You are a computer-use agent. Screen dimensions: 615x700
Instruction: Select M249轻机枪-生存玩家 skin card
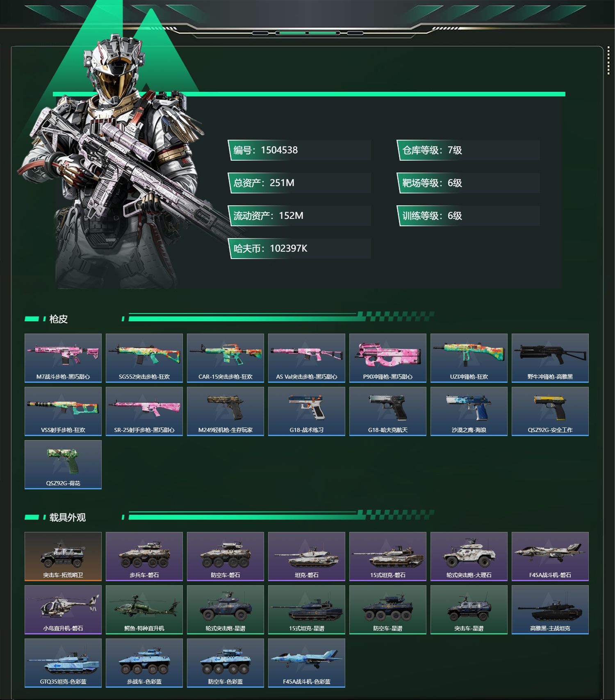pos(225,411)
